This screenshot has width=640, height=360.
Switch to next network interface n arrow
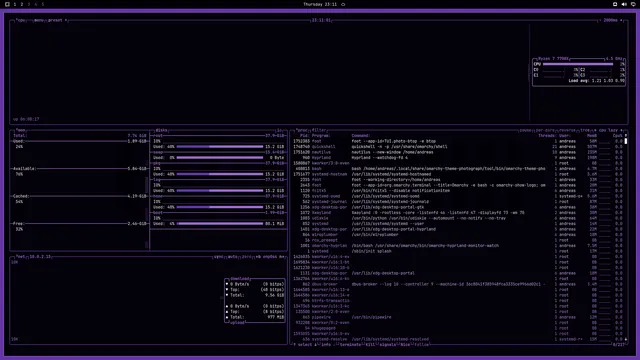click(282, 257)
